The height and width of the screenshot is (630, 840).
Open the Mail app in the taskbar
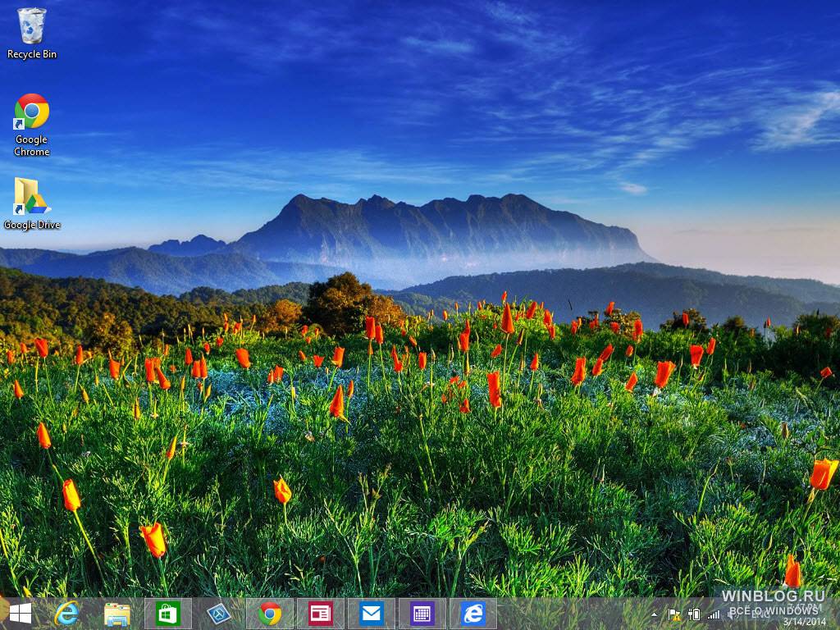click(372, 614)
